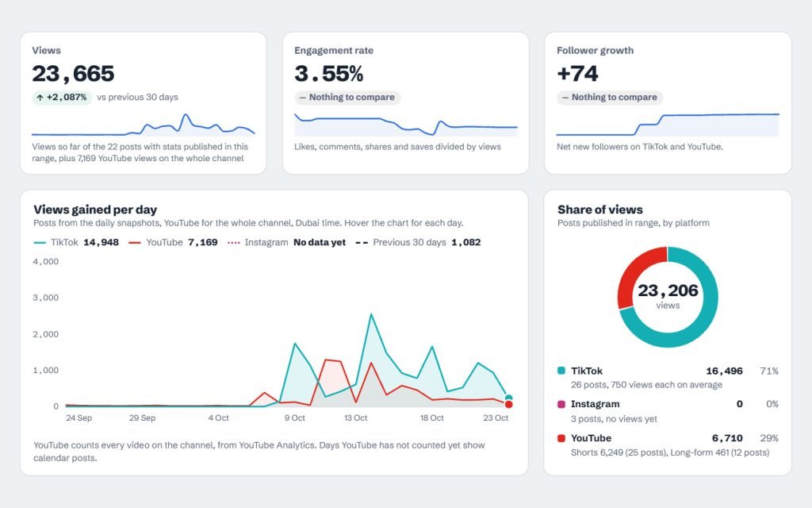Click the YouTube Analytics footnote under the chart
This screenshot has width=812, height=508.
[259, 452]
